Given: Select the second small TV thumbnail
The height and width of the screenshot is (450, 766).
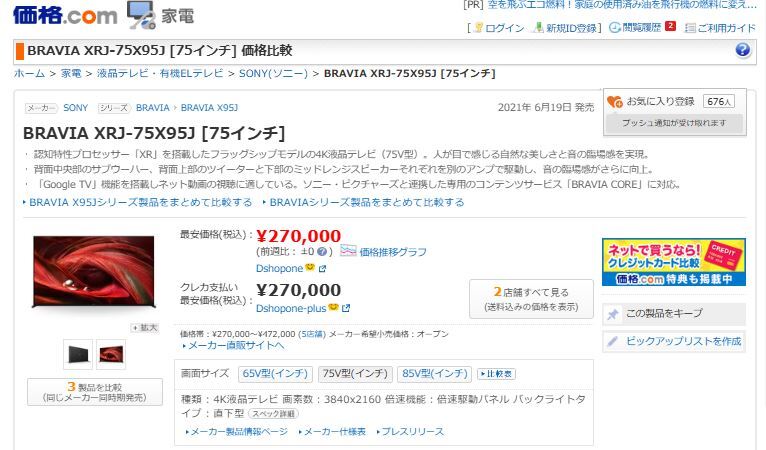Looking at the screenshot, I should pos(111,354).
